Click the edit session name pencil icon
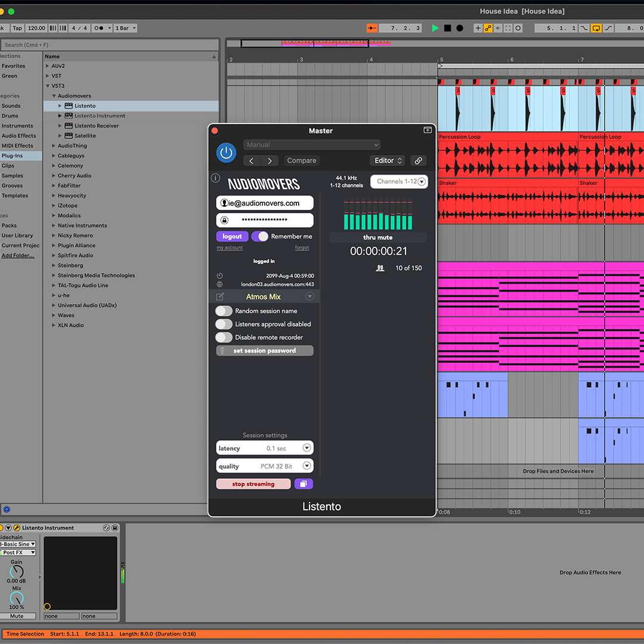Viewport: 644px width, 644px height. 220,296
